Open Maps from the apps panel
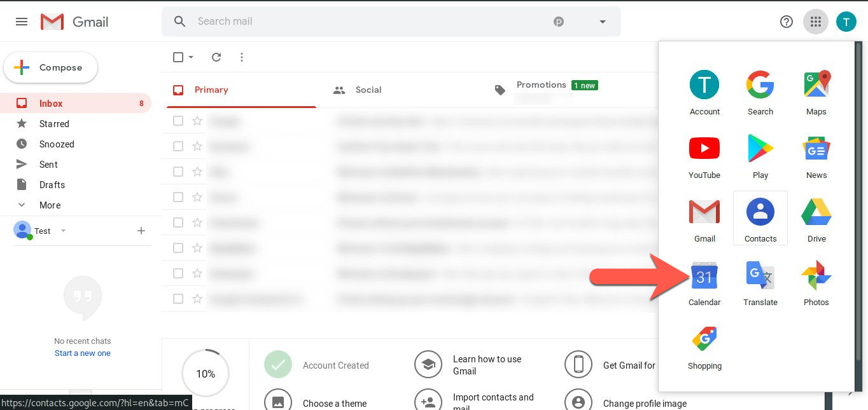 point(816,93)
